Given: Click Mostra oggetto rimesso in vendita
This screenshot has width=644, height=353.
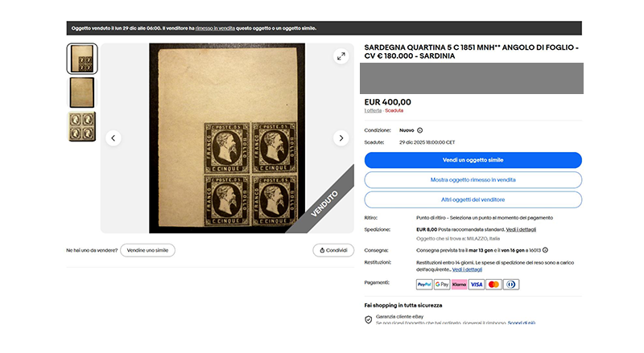Looking at the screenshot, I should 473,179.
